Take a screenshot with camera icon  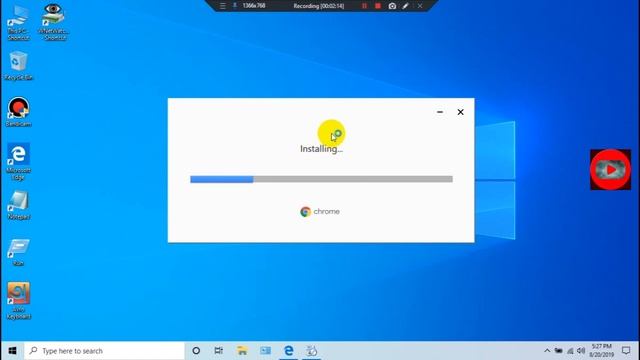point(392,6)
